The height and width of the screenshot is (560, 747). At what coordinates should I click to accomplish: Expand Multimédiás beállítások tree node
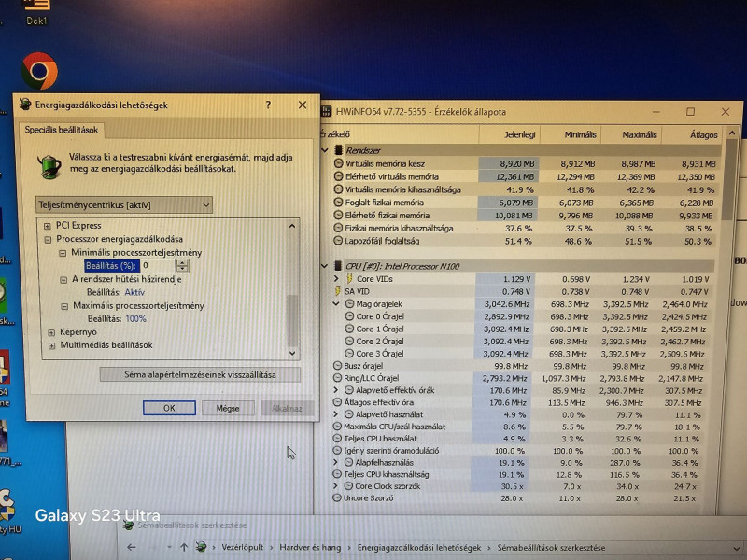click(52, 345)
